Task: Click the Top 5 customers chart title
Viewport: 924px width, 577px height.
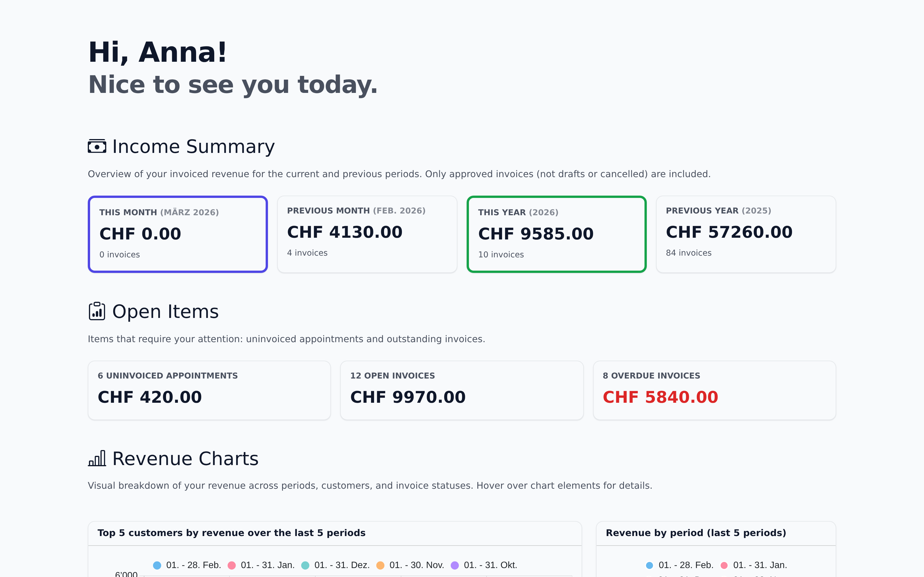Action: tap(231, 533)
